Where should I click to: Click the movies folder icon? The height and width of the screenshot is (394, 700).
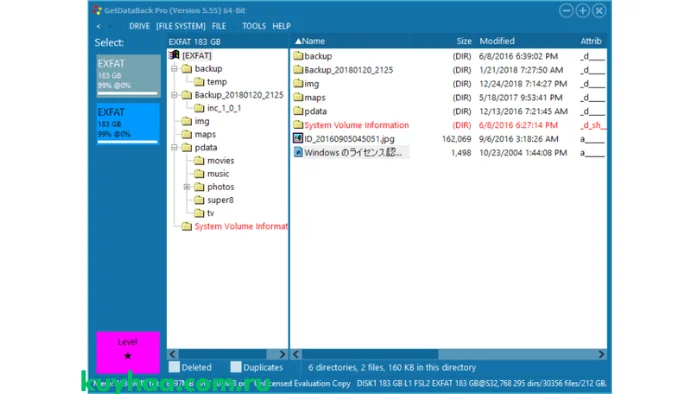pyautogui.click(x=199, y=161)
